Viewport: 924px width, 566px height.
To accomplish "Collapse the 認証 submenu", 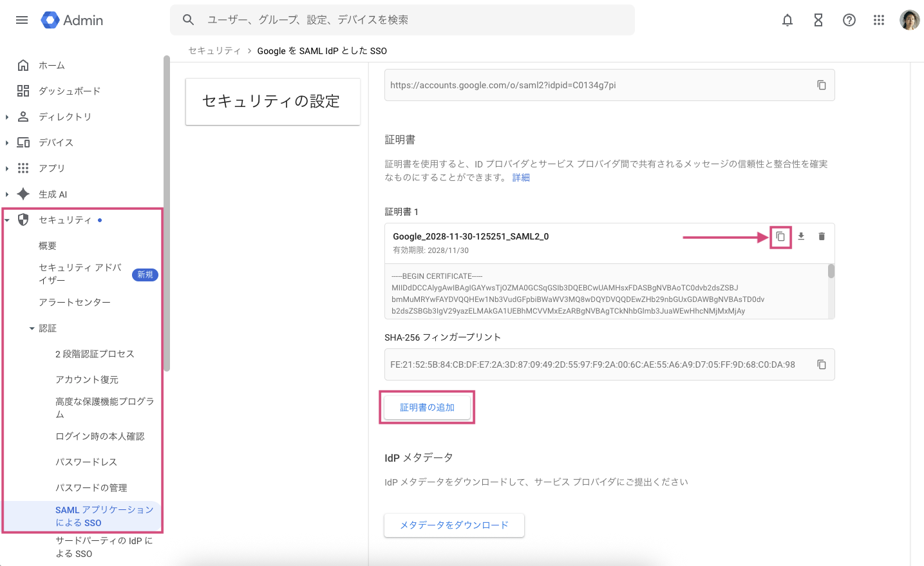I will (x=32, y=328).
